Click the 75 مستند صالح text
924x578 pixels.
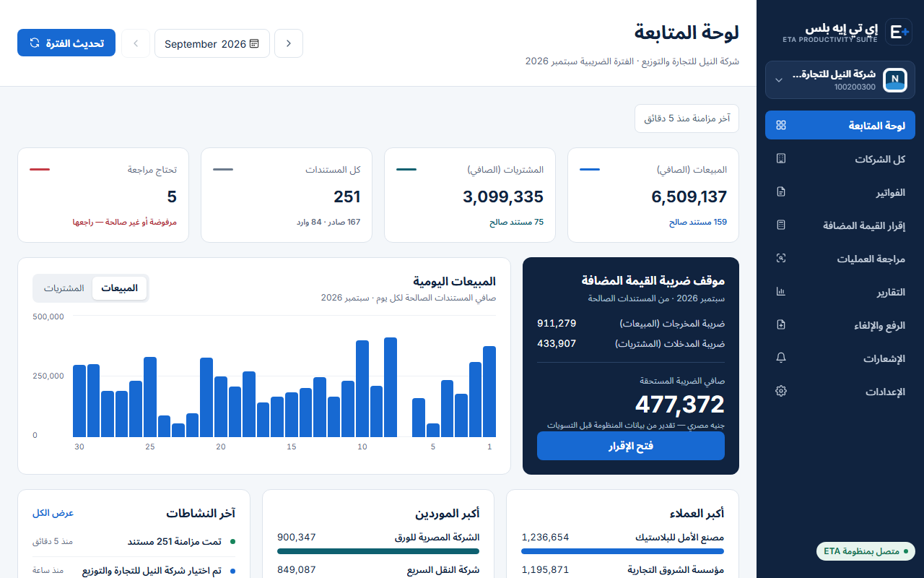[x=516, y=223]
